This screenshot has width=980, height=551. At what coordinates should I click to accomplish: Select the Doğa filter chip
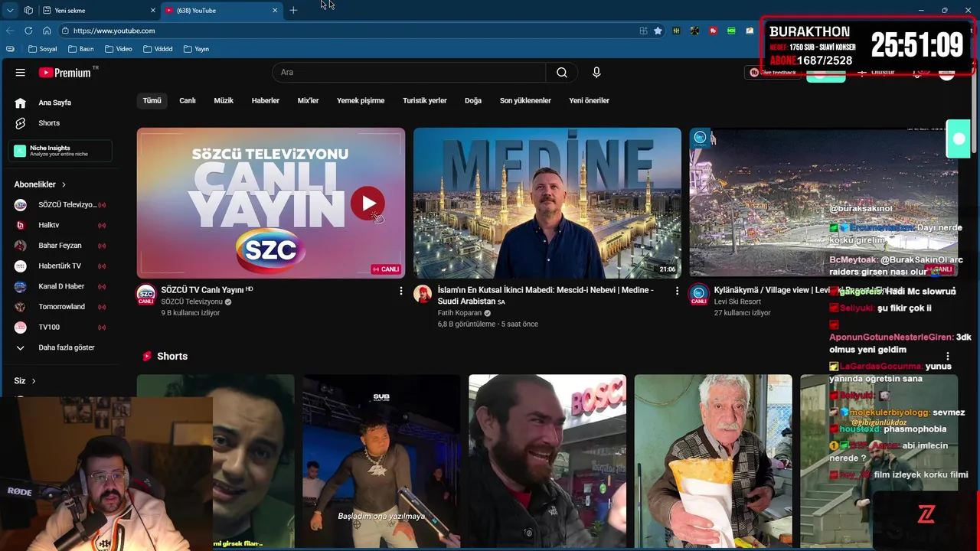[x=473, y=100]
